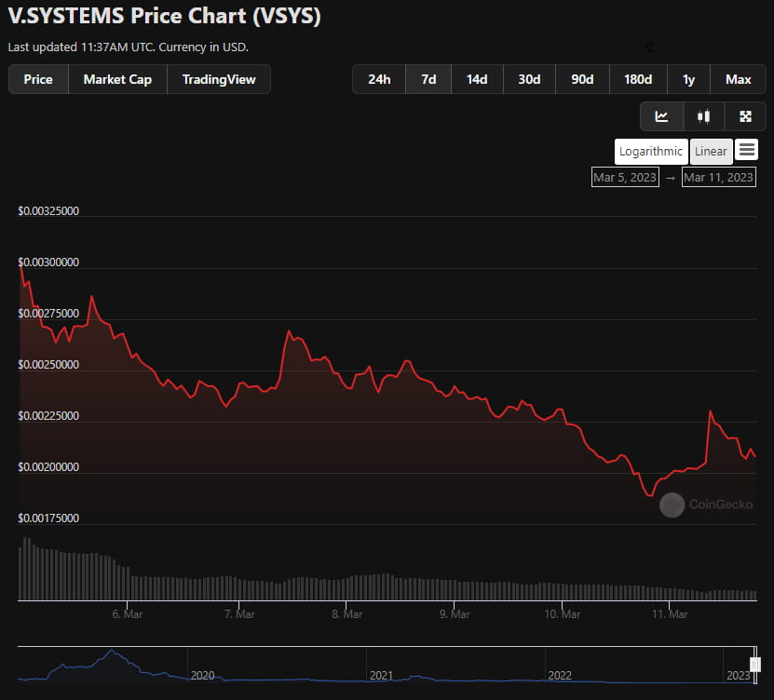The image size is (774, 700).
Task: Choose the 30d range
Action: coord(529,79)
